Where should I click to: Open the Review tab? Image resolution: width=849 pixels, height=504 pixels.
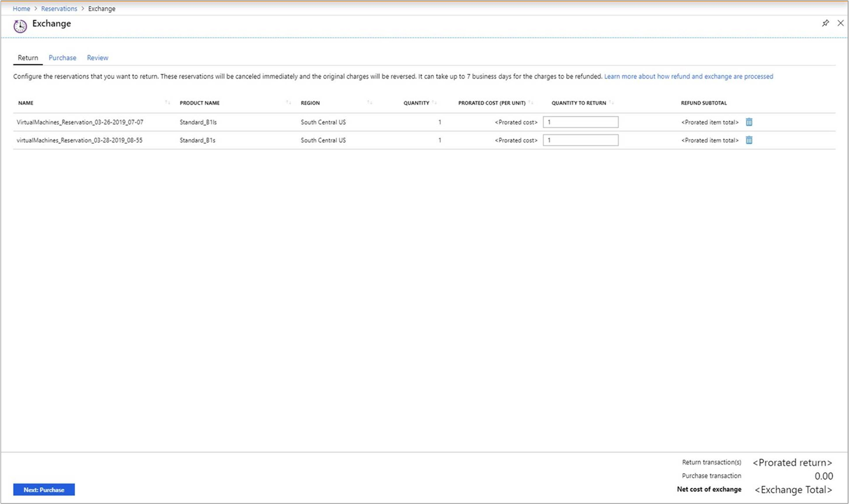pos(97,58)
